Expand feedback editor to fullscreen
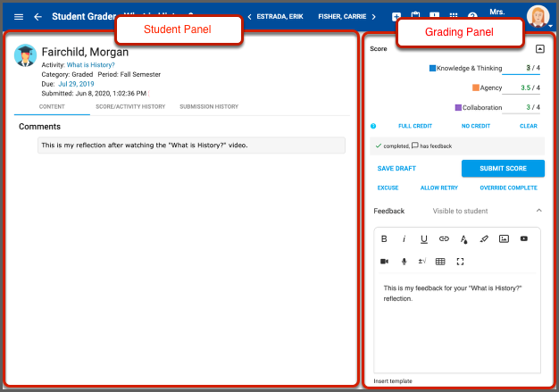The image size is (559, 392). point(461,262)
